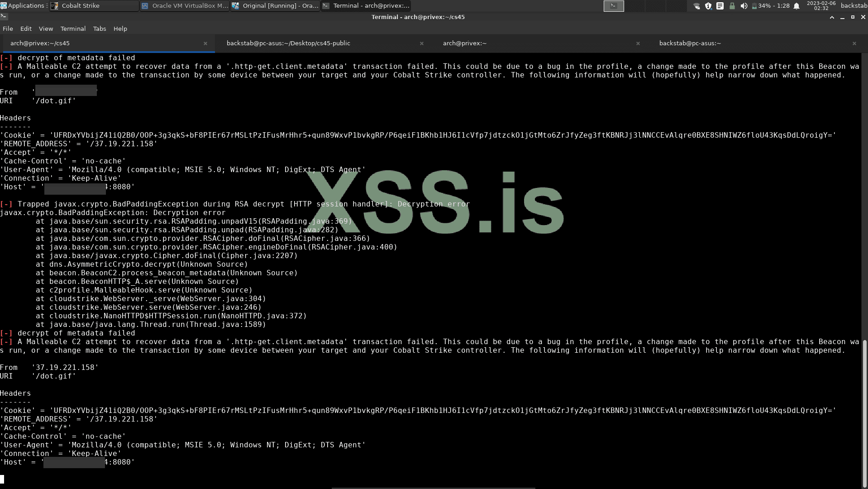Close the cs45-public terminal tab
Screen dimensions: 868x489
[421, 43]
